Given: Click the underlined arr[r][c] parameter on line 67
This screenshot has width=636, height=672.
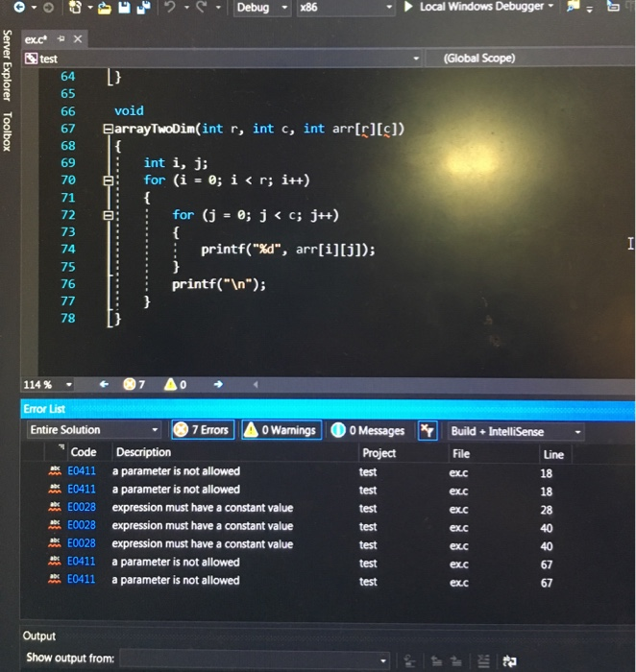Looking at the screenshot, I should [x=368, y=129].
